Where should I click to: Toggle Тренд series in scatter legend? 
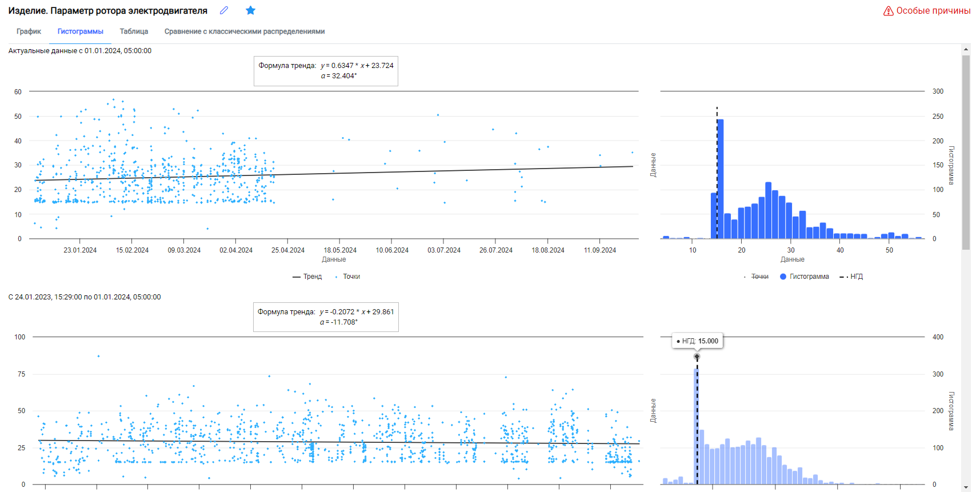point(307,277)
